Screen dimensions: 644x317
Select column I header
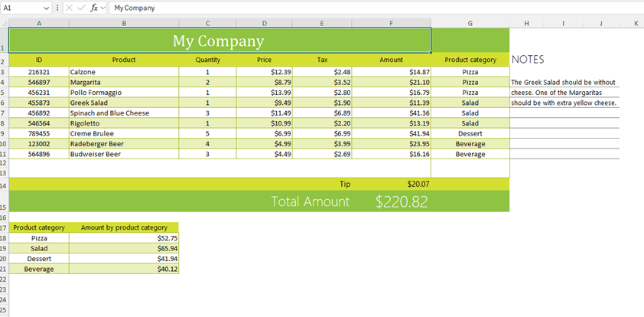coord(564,24)
